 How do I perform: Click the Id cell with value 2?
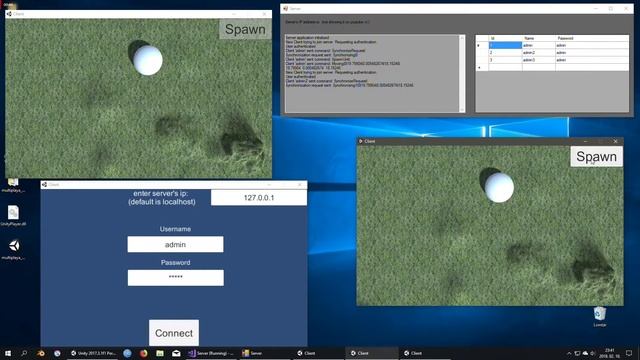pyautogui.click(x=505, y=53)
